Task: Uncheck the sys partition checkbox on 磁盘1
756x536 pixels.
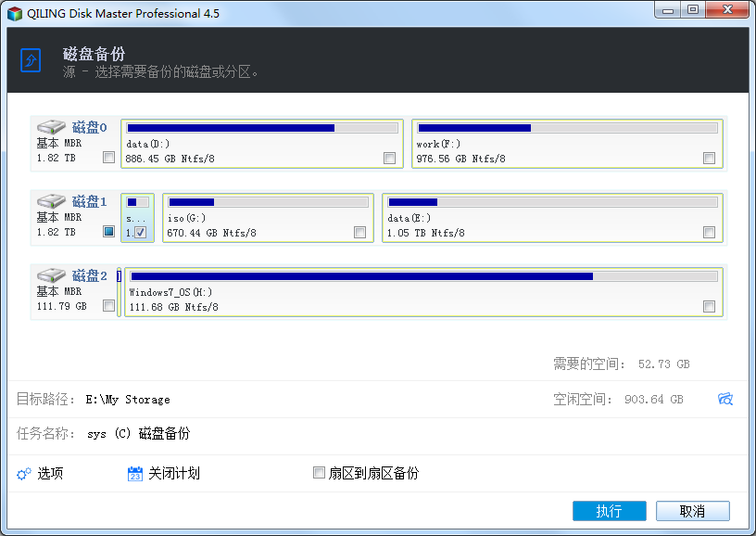Action: point(140,232)
